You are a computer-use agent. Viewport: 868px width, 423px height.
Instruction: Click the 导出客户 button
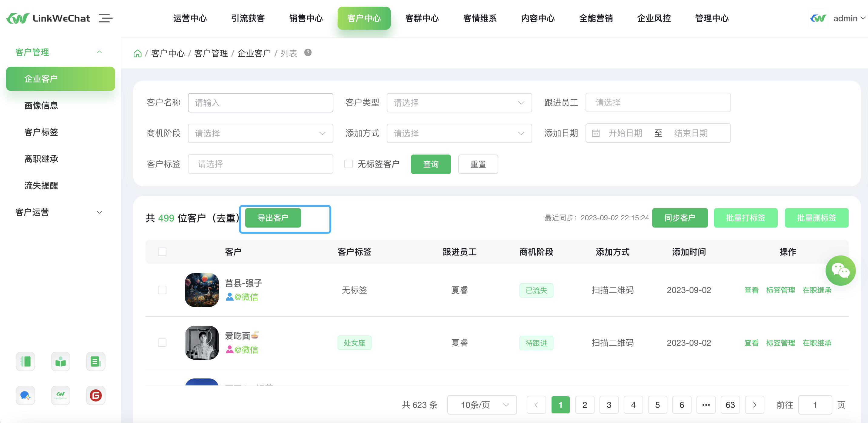point(272,218)
